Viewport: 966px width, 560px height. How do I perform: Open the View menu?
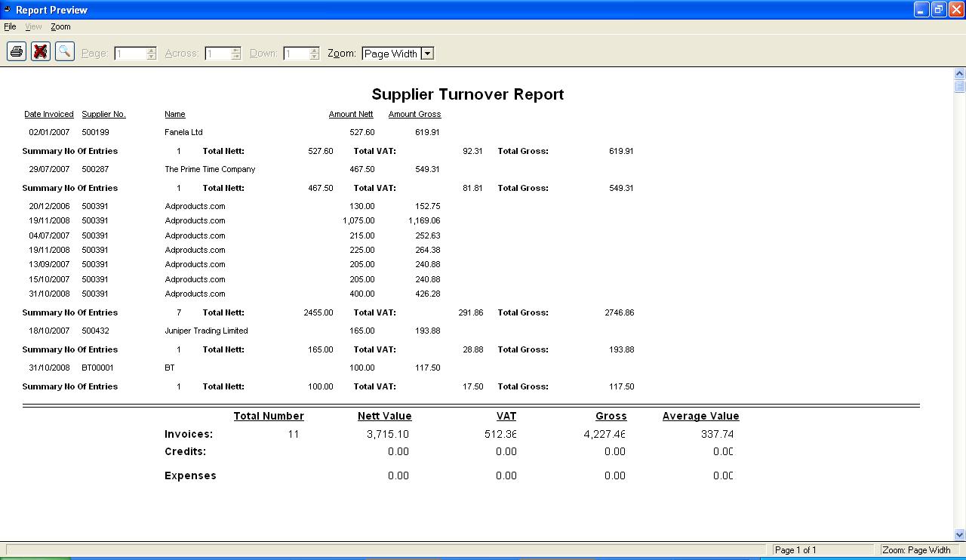tap(33, 26)
